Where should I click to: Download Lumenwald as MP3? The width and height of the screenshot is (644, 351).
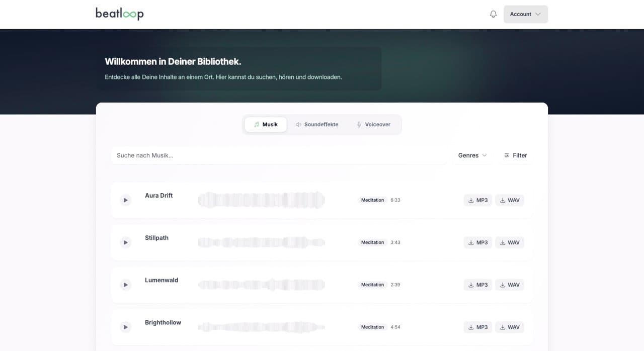(x=477, y=285)
